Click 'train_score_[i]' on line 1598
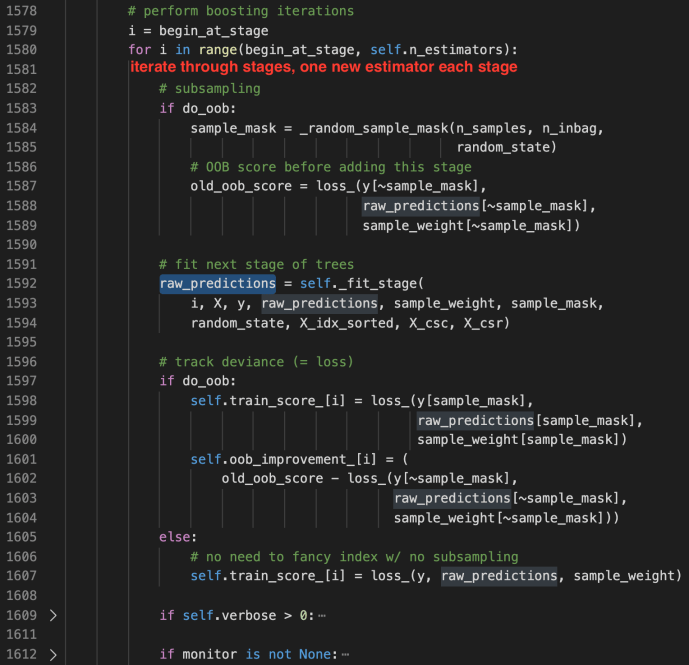This screenshot has height=665, width=689. coord(287,401)
